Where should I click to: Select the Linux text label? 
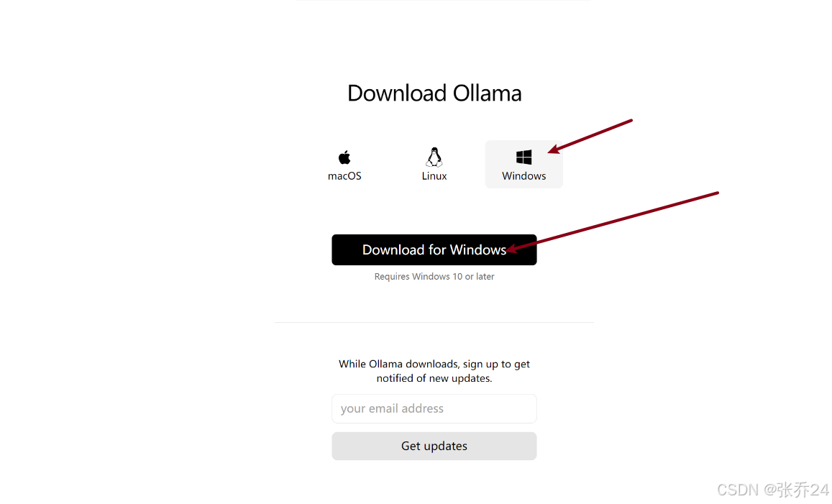434,176
